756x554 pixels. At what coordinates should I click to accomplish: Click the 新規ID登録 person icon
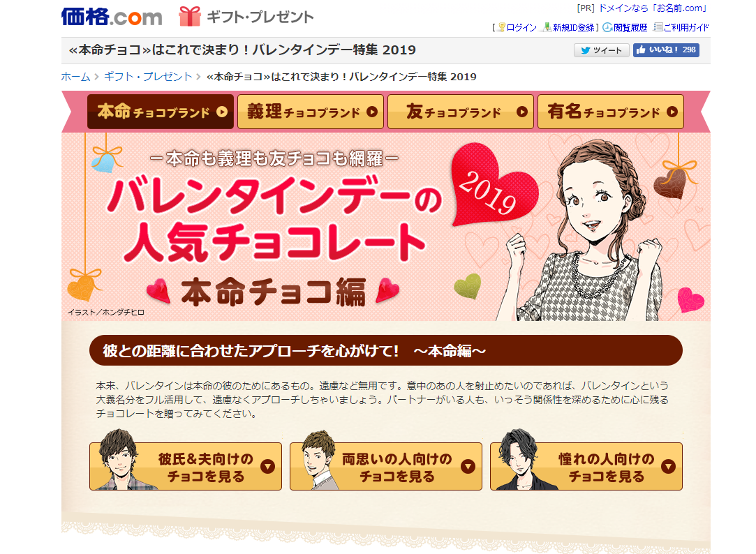pyautogui.click(x=547, y=27)
